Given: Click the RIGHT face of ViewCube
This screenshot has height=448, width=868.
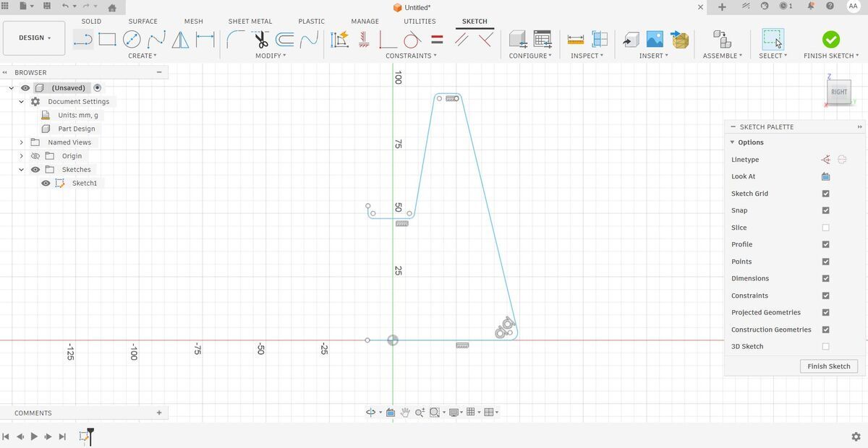Looking at the screenshot, I should pyautogui.click(x=839, y=92).
